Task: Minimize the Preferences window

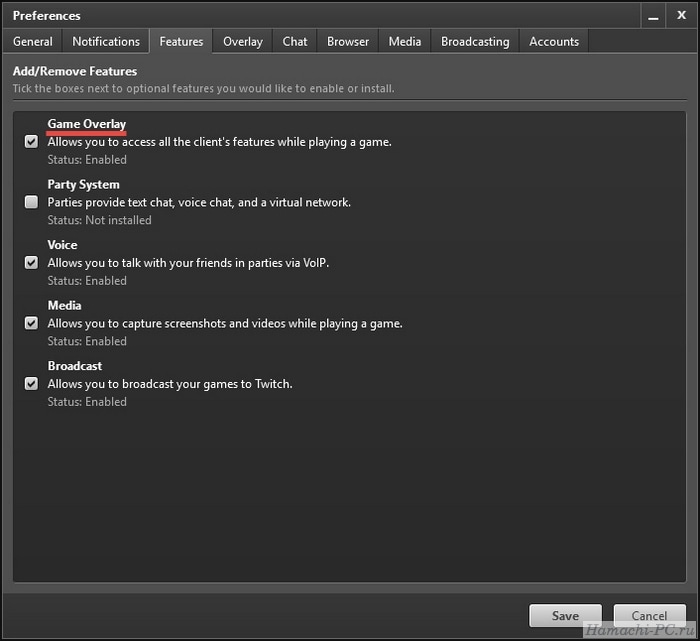Action: [653, 16]
